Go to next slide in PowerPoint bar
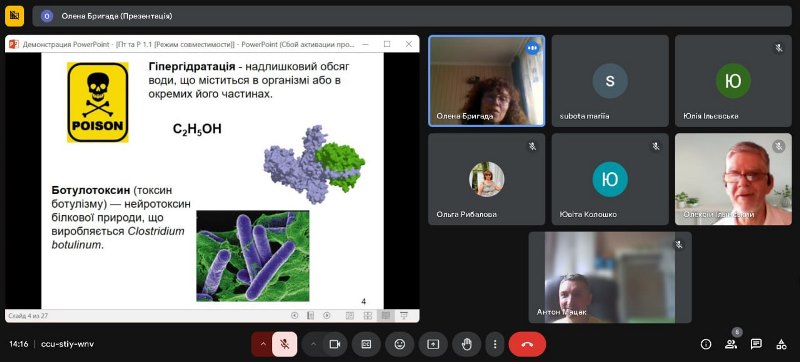This screenshot has height=362, width=800. (327, 316)
